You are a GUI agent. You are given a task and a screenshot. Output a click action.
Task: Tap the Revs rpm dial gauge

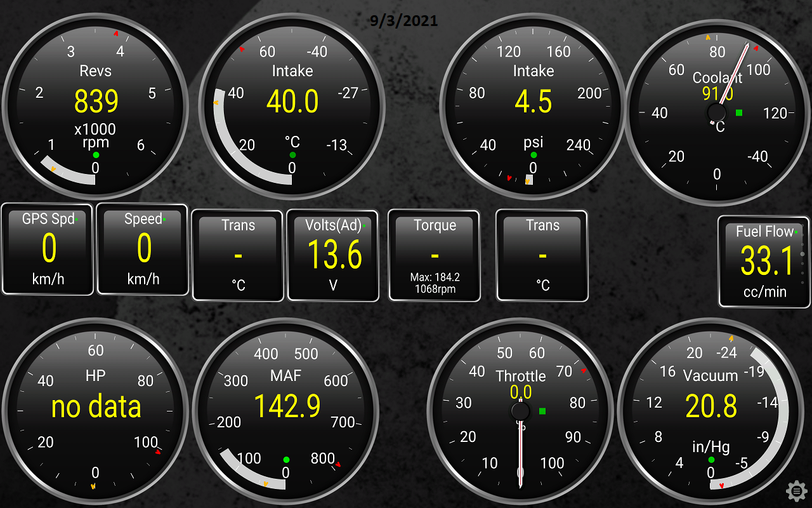pos(96,107)
